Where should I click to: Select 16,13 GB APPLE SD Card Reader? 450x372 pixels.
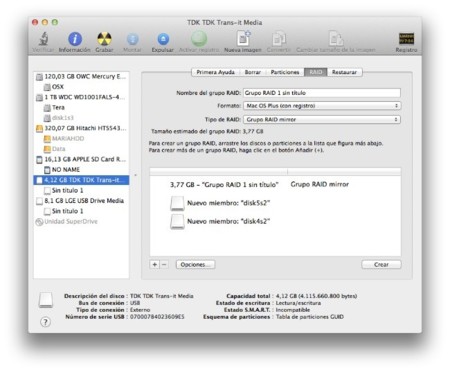[x=81, y=159]
